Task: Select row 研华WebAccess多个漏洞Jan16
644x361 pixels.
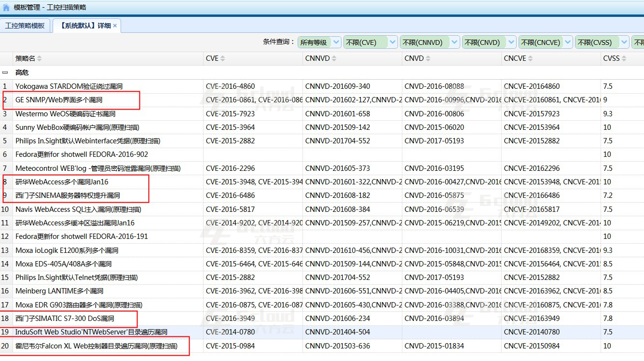Action: click(x=322, y=182)
